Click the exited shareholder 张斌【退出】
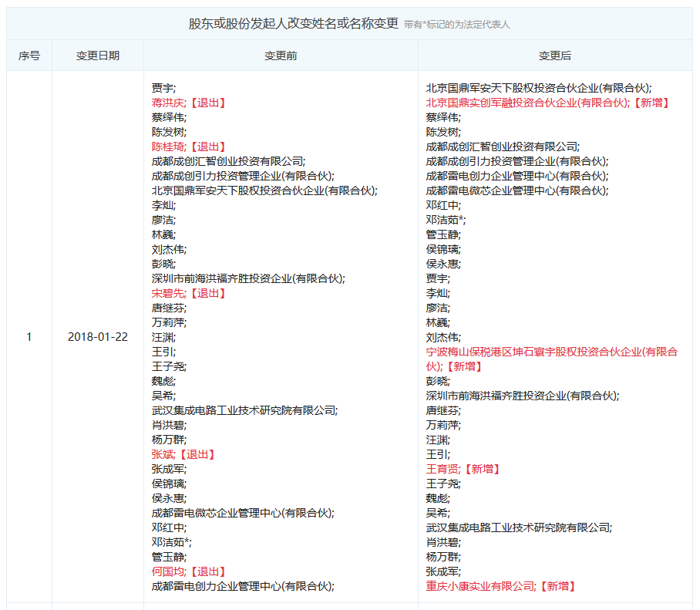 tap(183, 454)
